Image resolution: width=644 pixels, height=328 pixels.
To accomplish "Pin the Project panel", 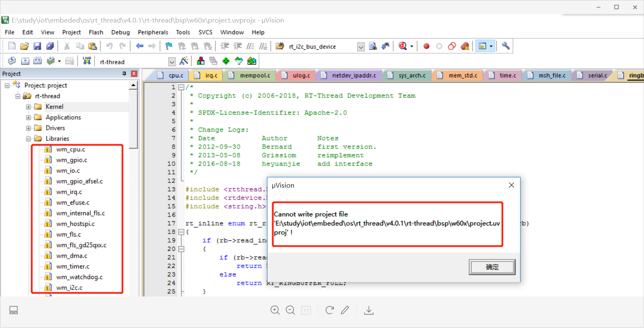I will coord(124,74).
